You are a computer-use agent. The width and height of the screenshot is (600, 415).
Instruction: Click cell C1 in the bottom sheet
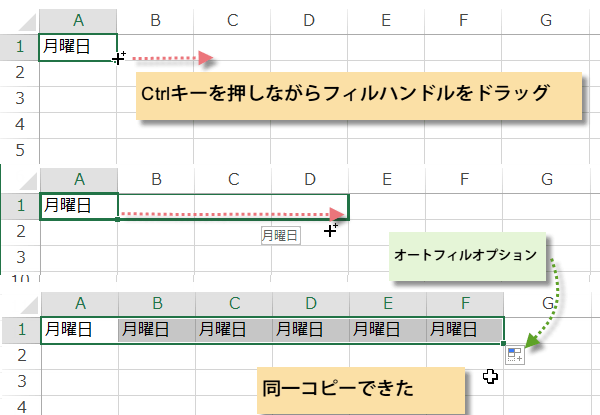(233, 328)
